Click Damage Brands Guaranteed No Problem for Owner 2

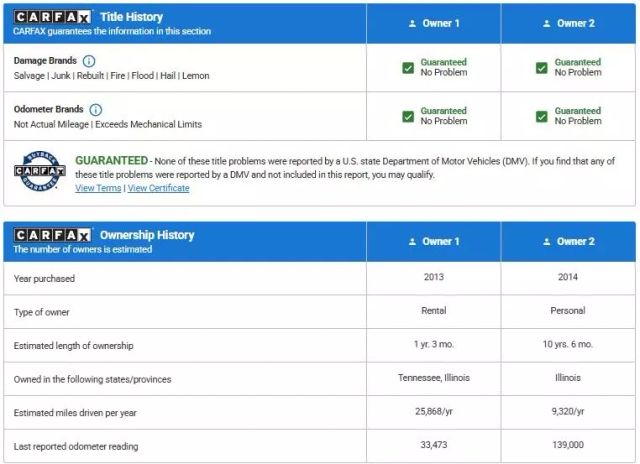click(x=578, y=67)
